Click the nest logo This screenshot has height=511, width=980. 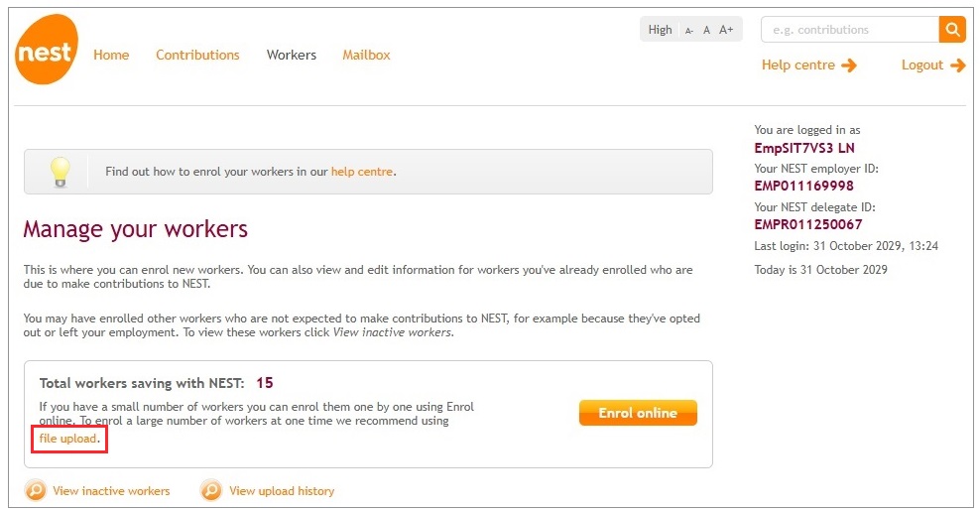pos(47,50)
